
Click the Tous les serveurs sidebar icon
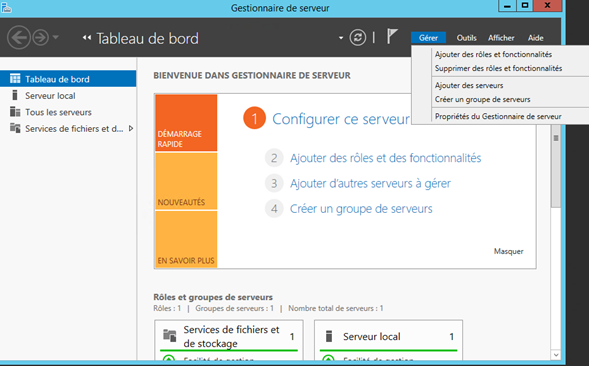tap(15, 112)
